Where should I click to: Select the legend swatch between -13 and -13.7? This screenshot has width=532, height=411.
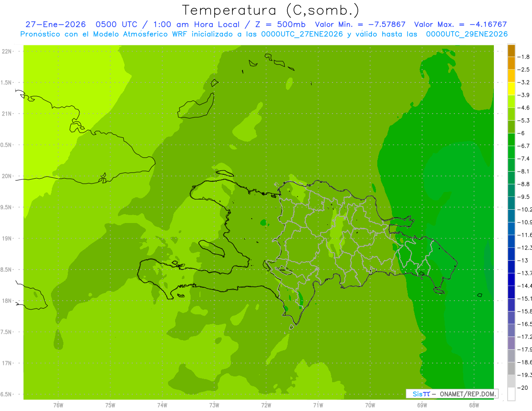[x=511, y=267]
